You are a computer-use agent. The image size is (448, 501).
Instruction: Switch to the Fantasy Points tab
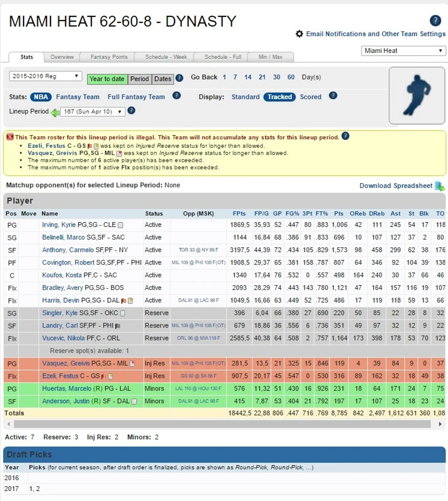(109, 57)
